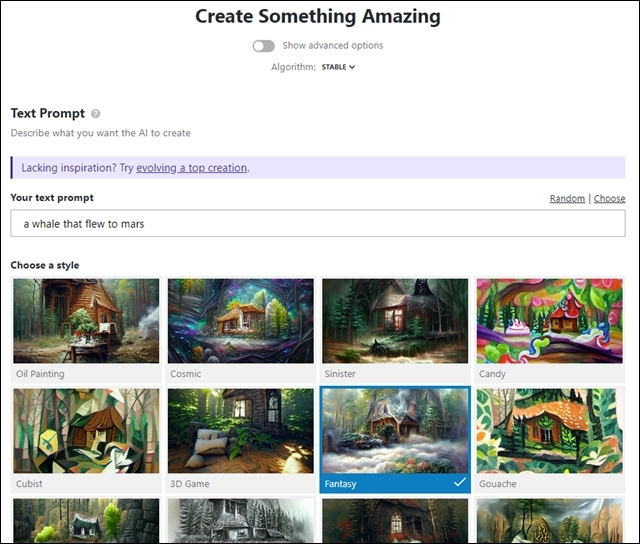Image resolution: width=640 pixels, height=544 pixels.
Task: Click the Choose a style heading
Action: pyautogui.click(x=45, y=265)
